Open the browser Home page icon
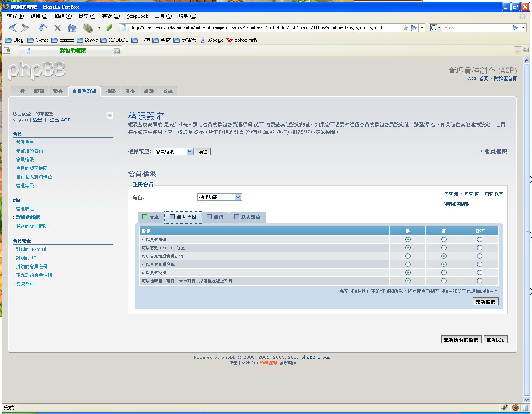Image resolution: width=532 pixels, height=414 pixels. pos(72,28)
